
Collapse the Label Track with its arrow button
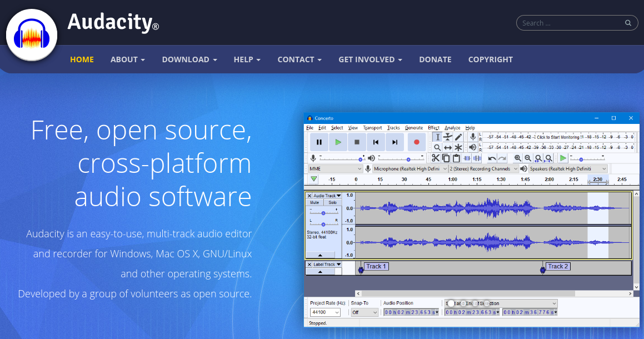tap(321, 272)
